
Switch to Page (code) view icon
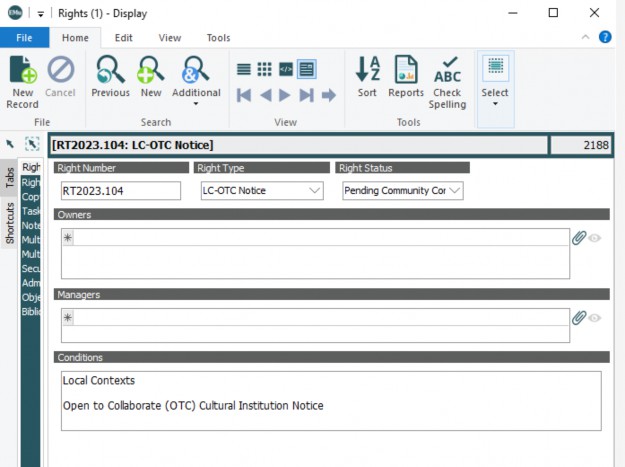coord(286,69)
